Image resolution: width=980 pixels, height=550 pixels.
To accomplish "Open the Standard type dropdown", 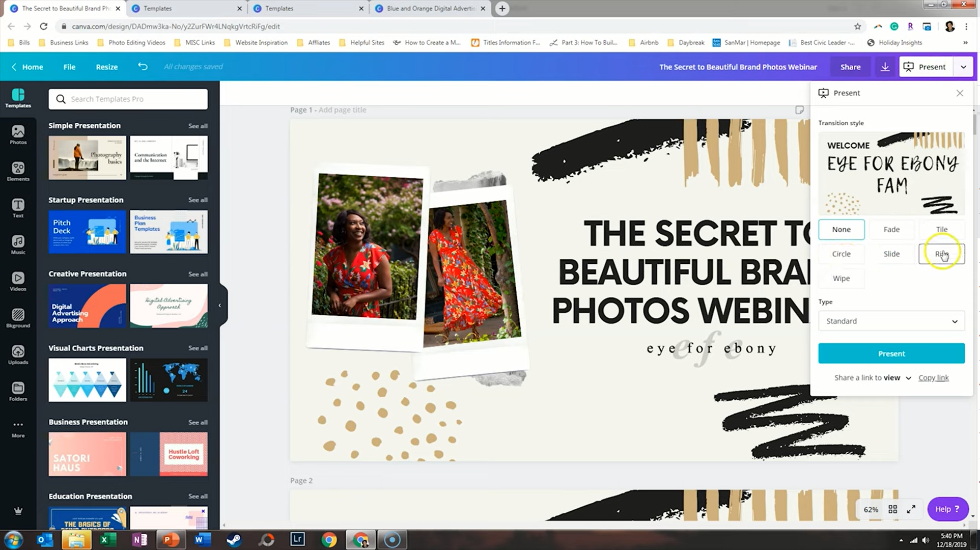I will coord(891,321).
